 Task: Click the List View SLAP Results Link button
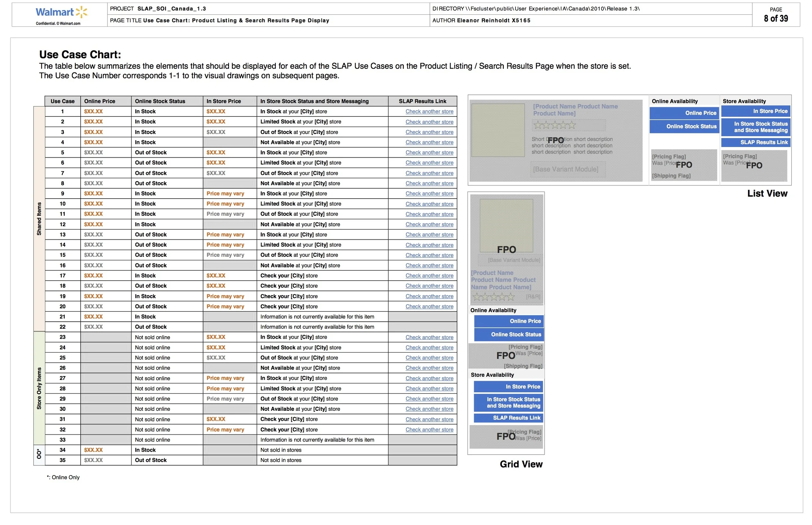coord(755,142)
